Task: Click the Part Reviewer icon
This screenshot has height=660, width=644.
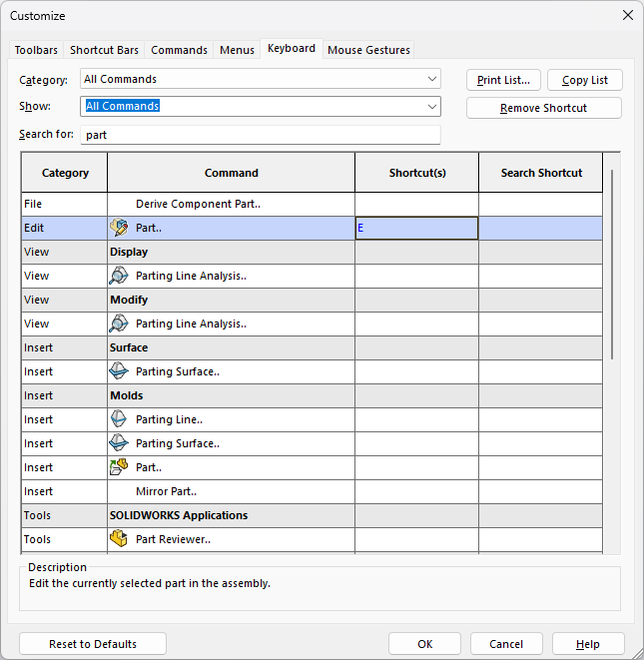Action: pyautogui.click(x=119, y=539)
